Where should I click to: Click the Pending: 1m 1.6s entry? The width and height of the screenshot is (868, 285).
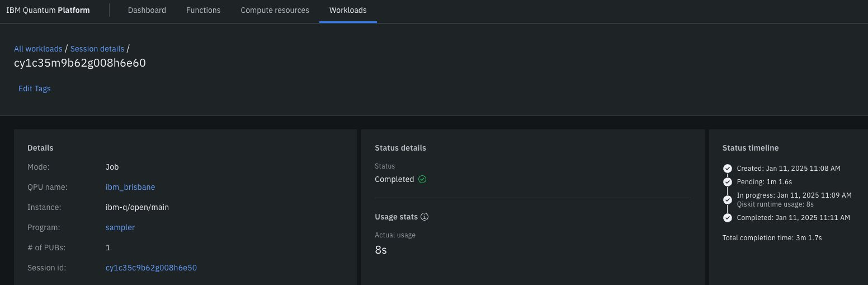click(765, 182)
